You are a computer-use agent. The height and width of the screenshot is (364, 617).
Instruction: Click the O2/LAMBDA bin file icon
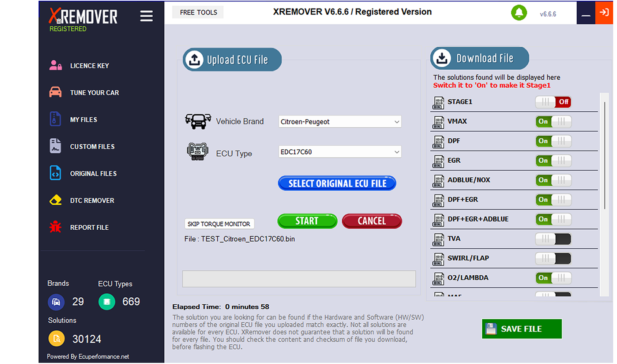438,279
